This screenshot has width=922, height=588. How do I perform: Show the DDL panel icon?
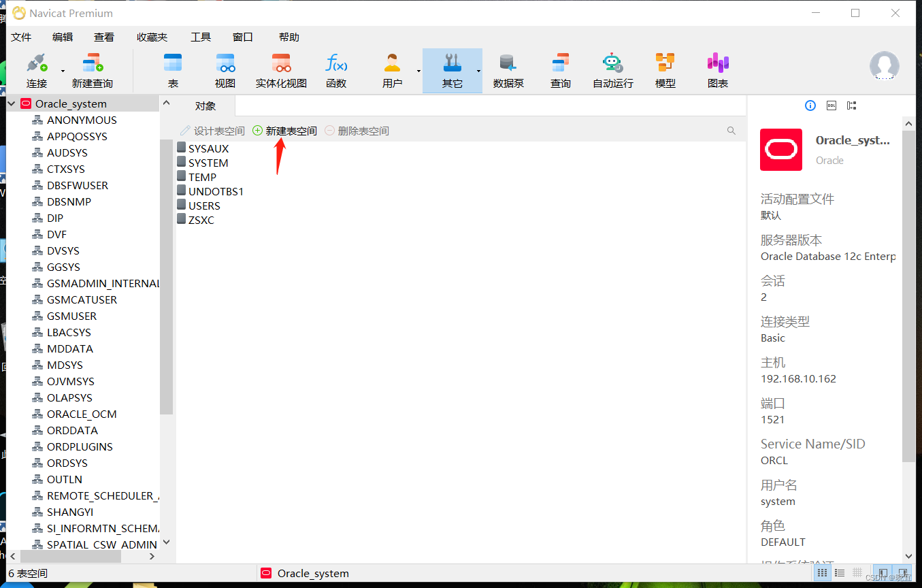[831, 105]
